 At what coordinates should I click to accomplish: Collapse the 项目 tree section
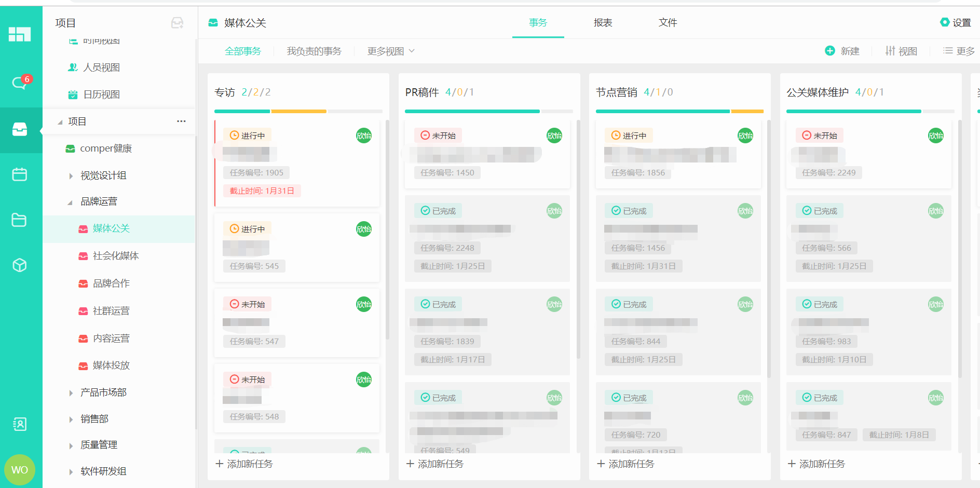(x=60, y=122)
